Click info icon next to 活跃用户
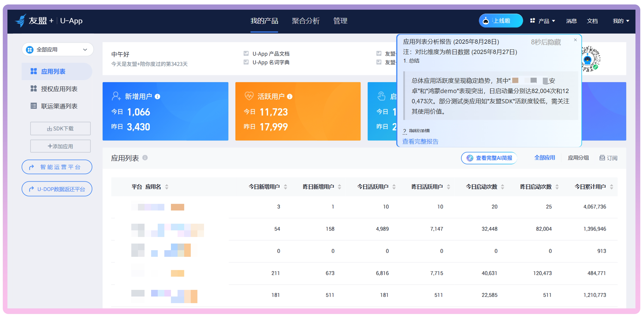 (x=290, y=97)
